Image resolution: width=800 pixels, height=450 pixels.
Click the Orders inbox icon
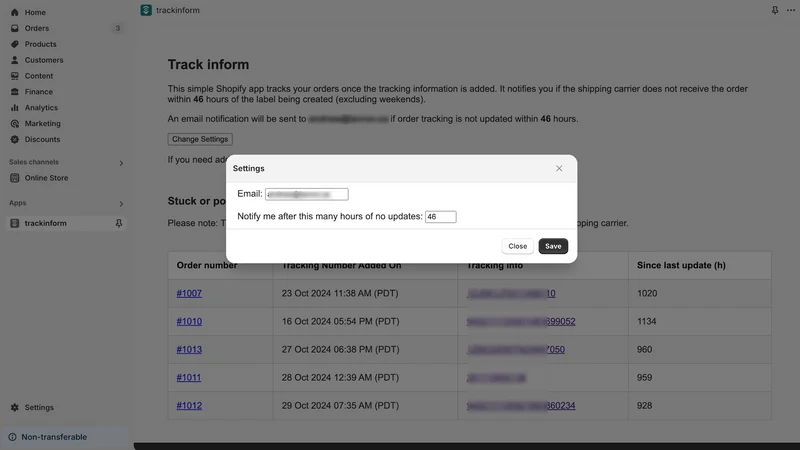[x=15, y=28]
